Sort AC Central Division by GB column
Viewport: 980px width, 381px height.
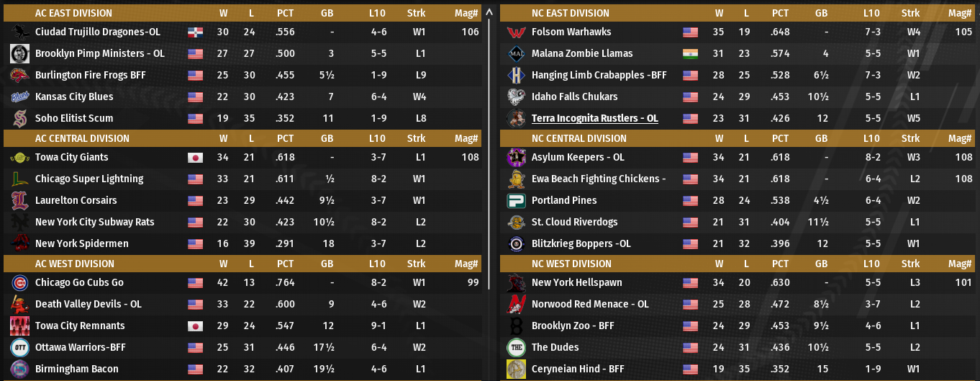[x=327, y=138]
